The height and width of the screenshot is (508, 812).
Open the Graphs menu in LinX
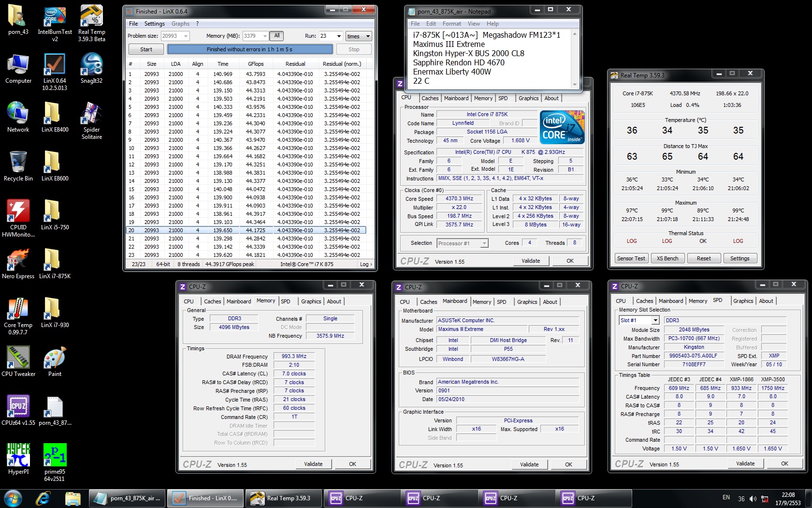pos(180,24)
